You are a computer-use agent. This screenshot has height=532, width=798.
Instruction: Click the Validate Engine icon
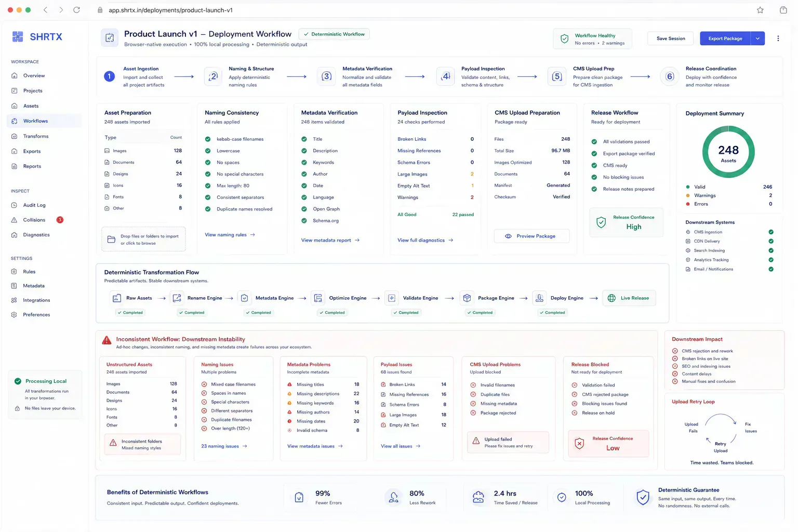coord(392,298)
